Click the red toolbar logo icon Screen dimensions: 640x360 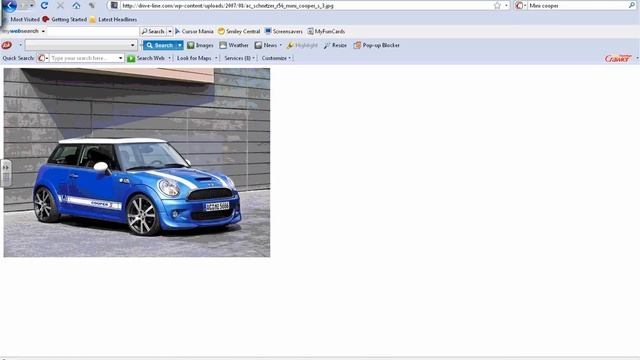click(x=7, y=45)
